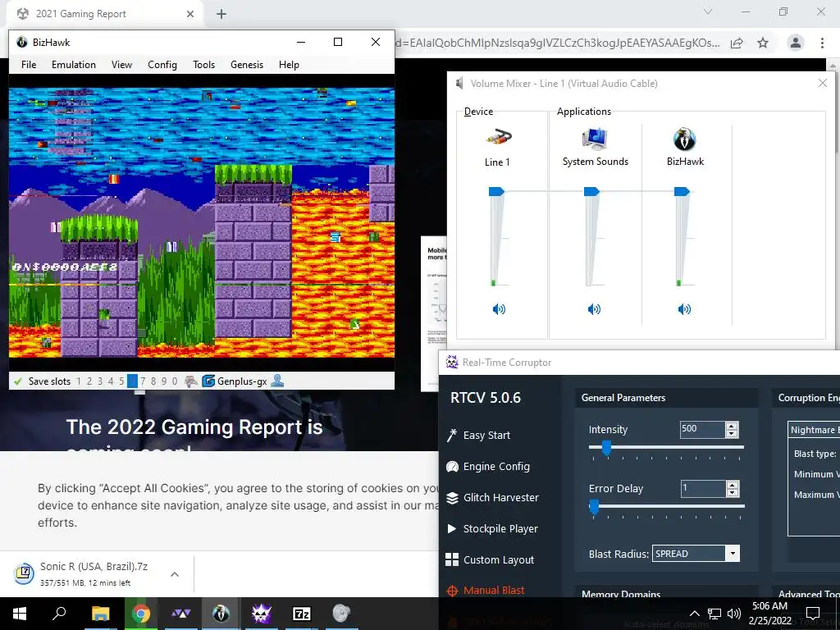Mute the Line 1 device
Screen dimensions: 840x630
pyautogui.click(x=499, y=309)
